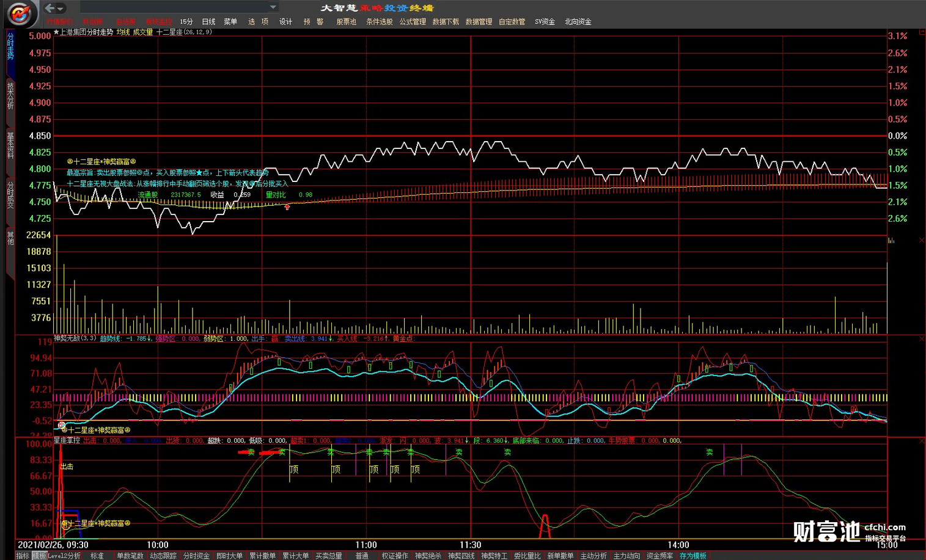Select the 动态跟踪 bottom tab
The image size is (926, 560).
pos(163,556)
